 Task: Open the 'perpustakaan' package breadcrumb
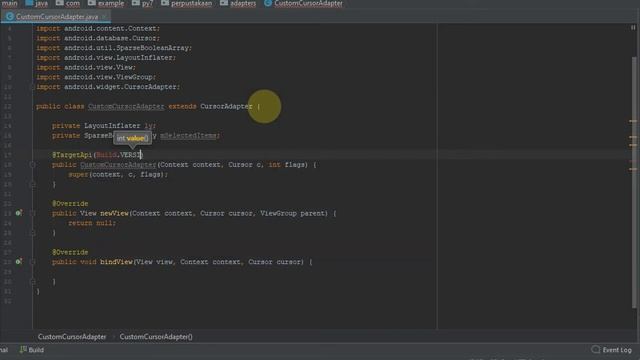187,4
